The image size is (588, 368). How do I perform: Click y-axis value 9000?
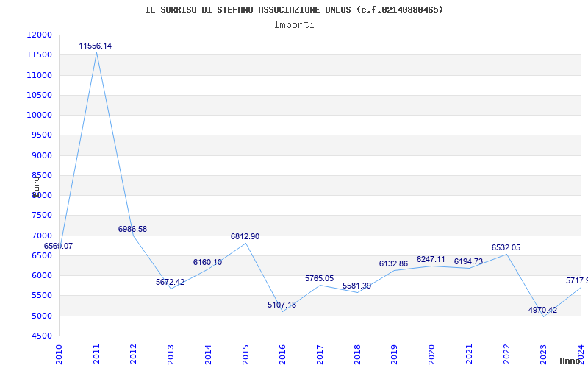click(x=41, y=155)
